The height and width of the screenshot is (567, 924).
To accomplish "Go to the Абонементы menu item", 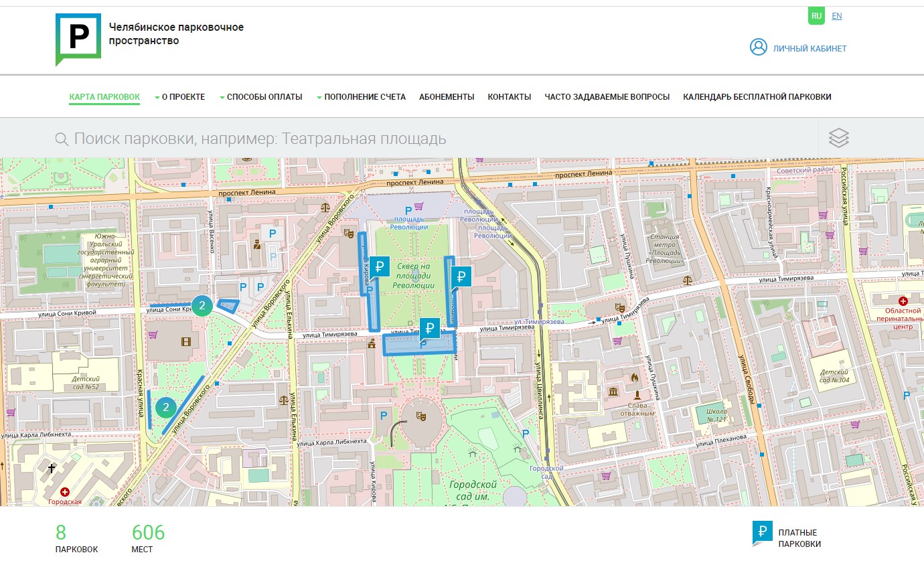I will click(447, 97).
